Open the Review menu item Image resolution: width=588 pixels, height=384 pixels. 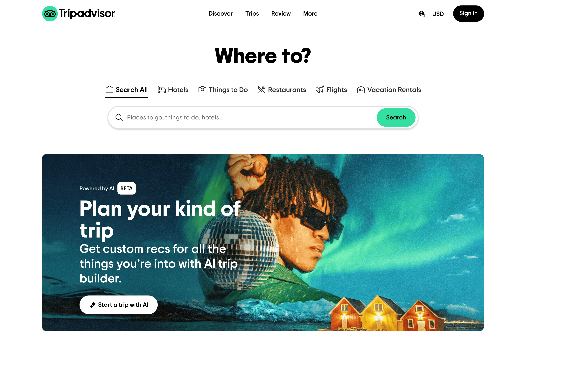click(281, 14)
